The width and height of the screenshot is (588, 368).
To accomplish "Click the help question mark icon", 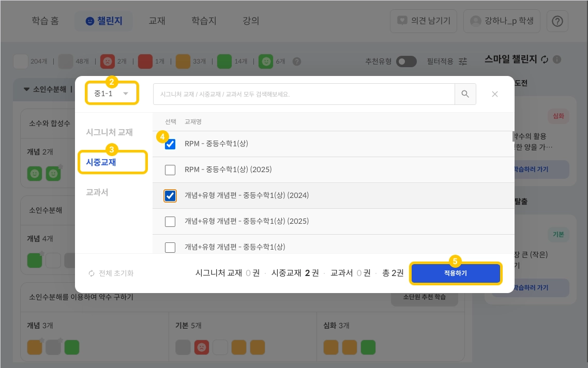I will tap(557, 21).
